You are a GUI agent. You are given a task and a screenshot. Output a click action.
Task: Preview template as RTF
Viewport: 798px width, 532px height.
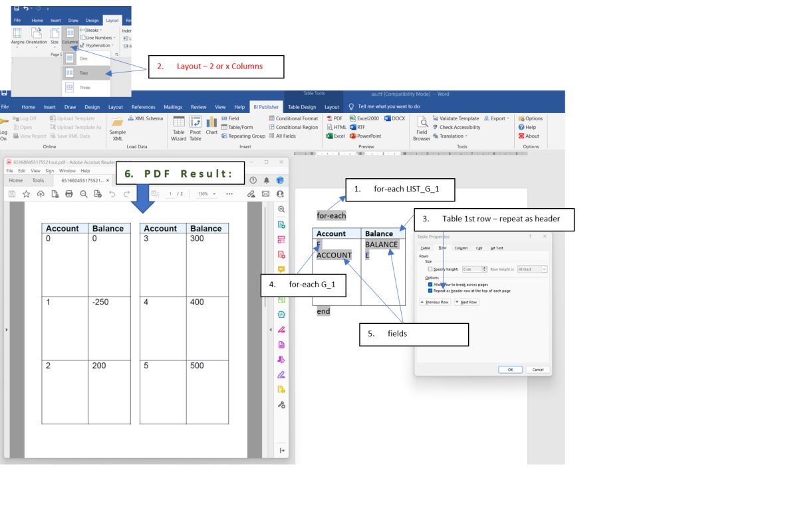click(357, 127)
